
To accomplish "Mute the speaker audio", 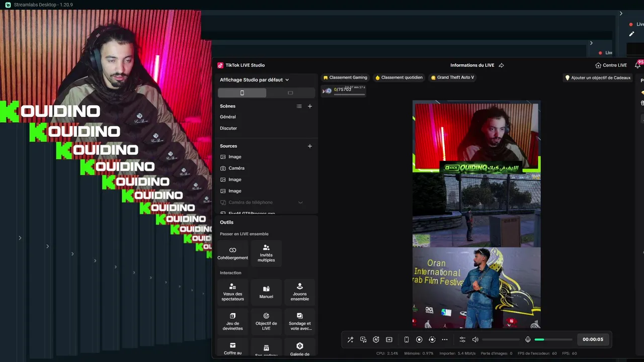I will point(475,339).
